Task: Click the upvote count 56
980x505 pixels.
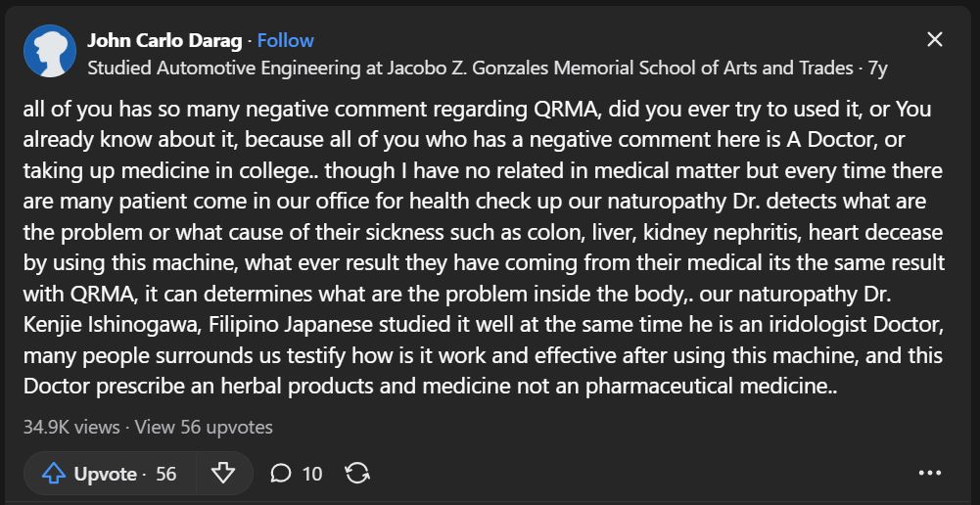Action: [x=166, y=474]
